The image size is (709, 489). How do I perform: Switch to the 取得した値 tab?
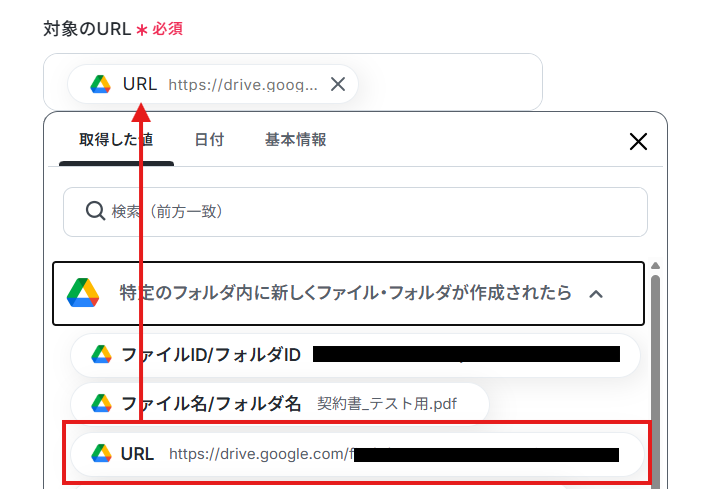tap(116, 140)
